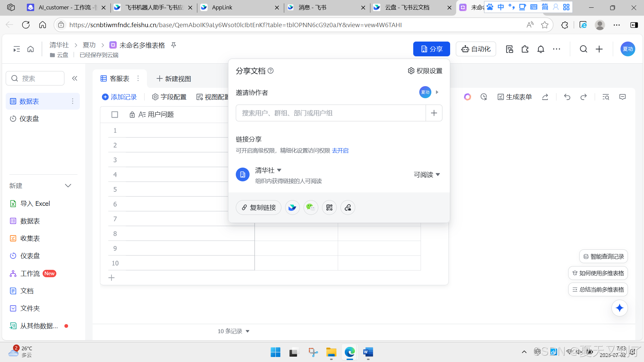
Task: Tick the select-all checkbox in header
Action: 115,115
